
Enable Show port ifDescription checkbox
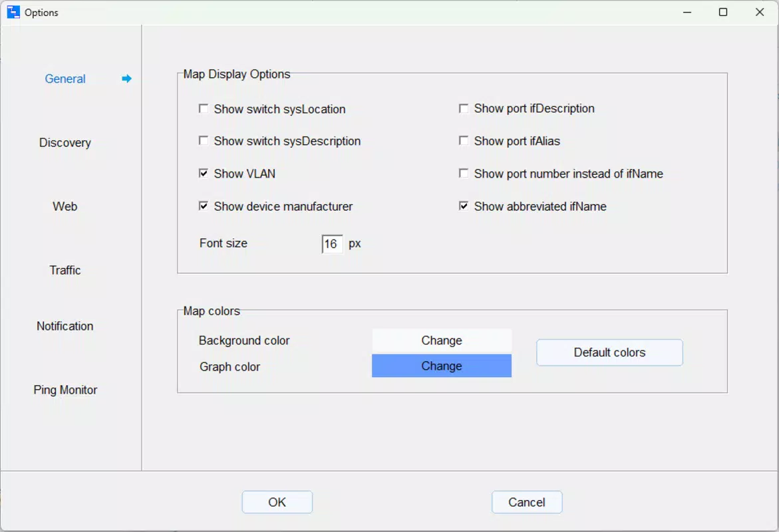point(464,108)
